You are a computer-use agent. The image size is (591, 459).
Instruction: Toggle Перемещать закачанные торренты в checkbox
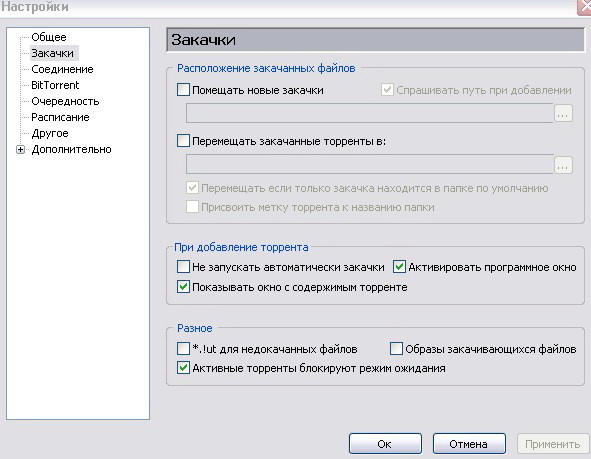[183, 141]
